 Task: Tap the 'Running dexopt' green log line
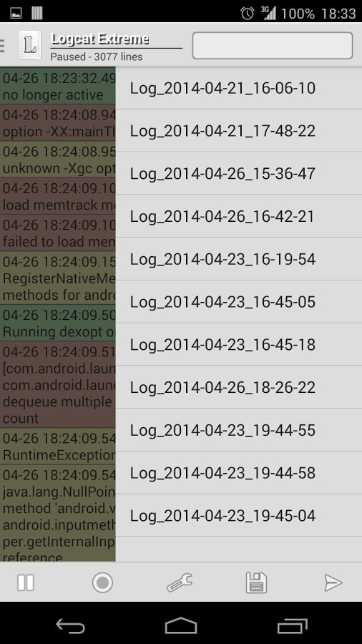point(58,323)
